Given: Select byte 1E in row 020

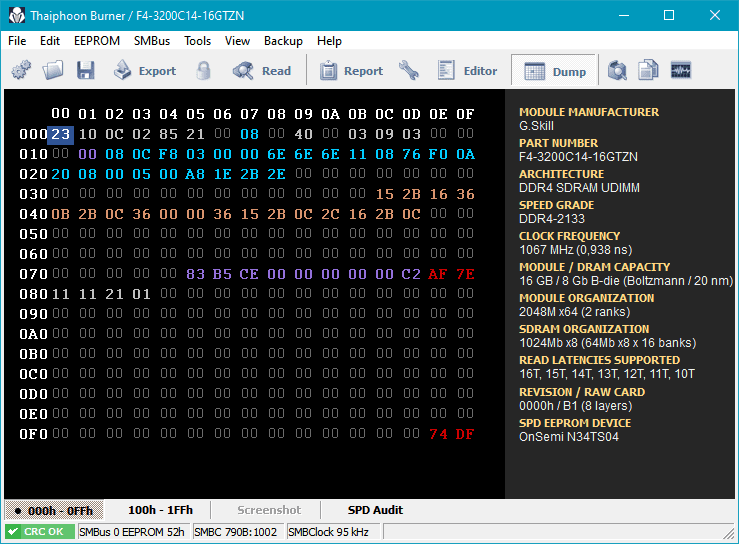Looking at the screenshot, I should click(222, 174).
